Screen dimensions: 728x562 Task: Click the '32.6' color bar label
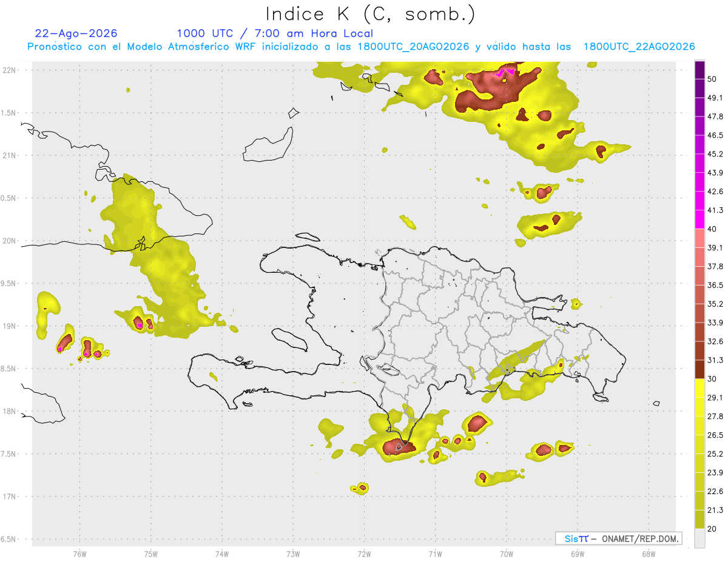click(715, 341)
